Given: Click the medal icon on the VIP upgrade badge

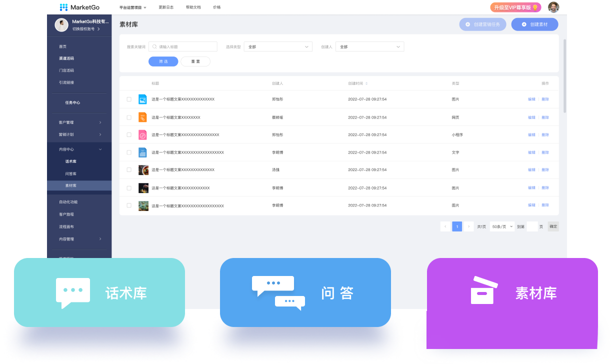Looking at the screenshot, I should click(x=535, y=7).
